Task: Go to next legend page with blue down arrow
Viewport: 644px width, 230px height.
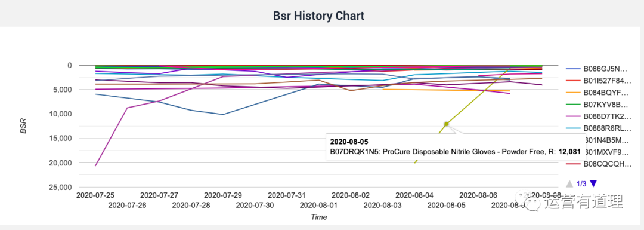Action: [593, 183]
